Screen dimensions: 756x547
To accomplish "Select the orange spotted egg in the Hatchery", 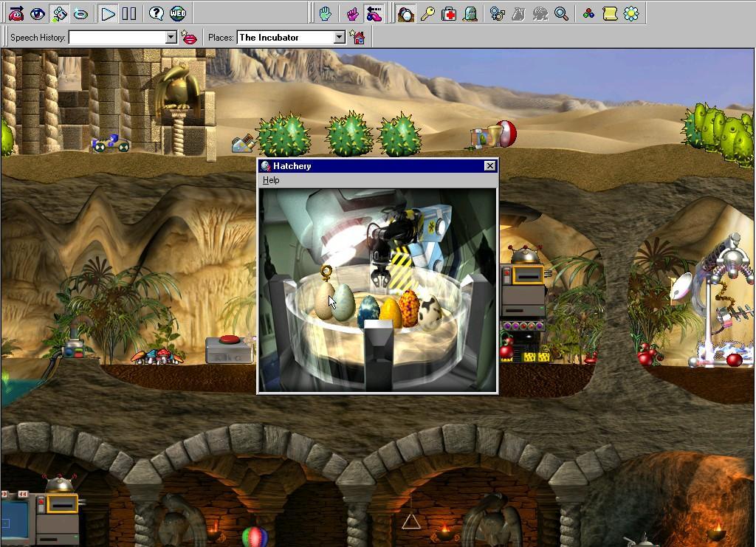I will pyautogui.click(x=410, y=309).
